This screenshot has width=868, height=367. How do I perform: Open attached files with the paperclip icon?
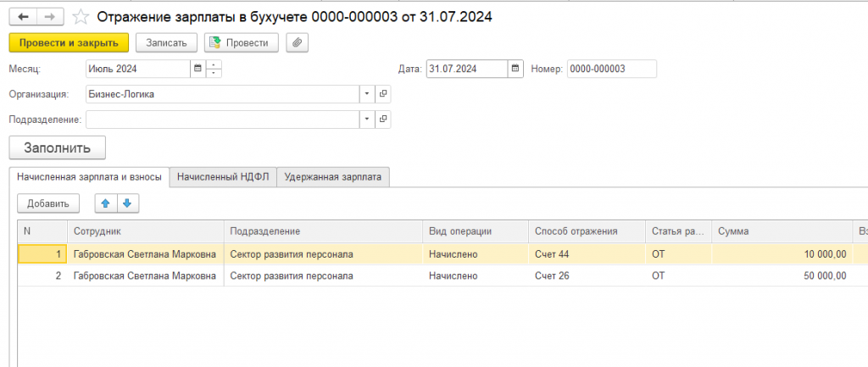[x=298, y=42]
